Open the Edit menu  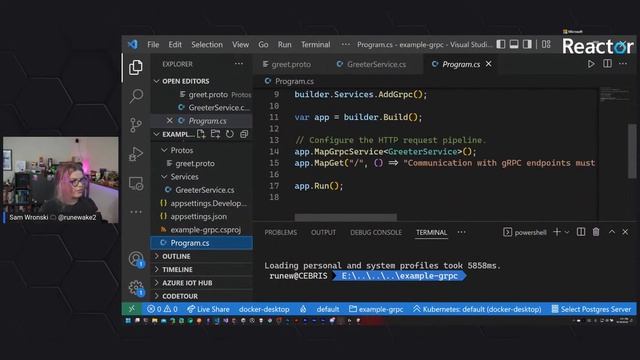[x=175, y=44]
